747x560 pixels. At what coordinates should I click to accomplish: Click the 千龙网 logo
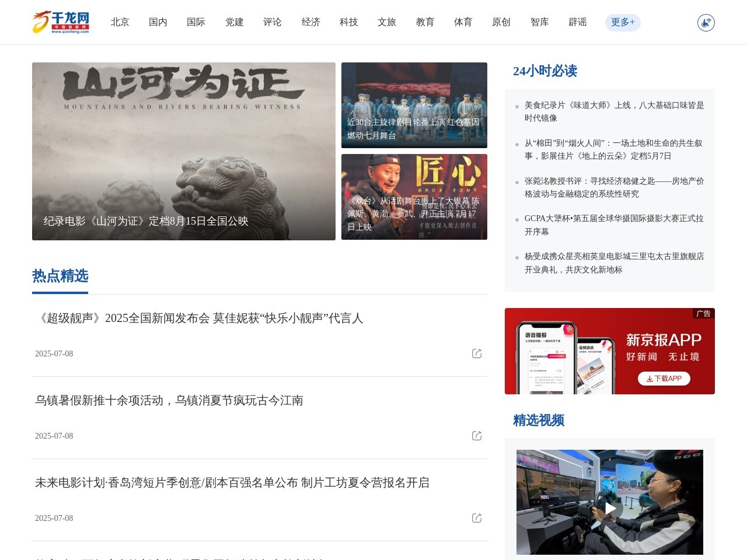pyautogui.click(x=61, y=22)
